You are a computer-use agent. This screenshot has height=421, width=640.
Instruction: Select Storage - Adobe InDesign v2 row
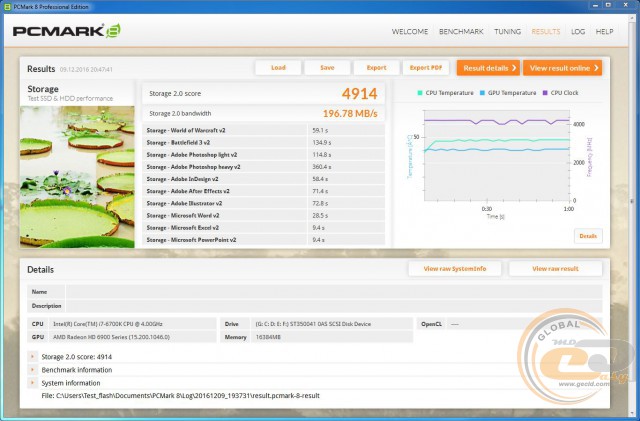(x=263, y=179)
